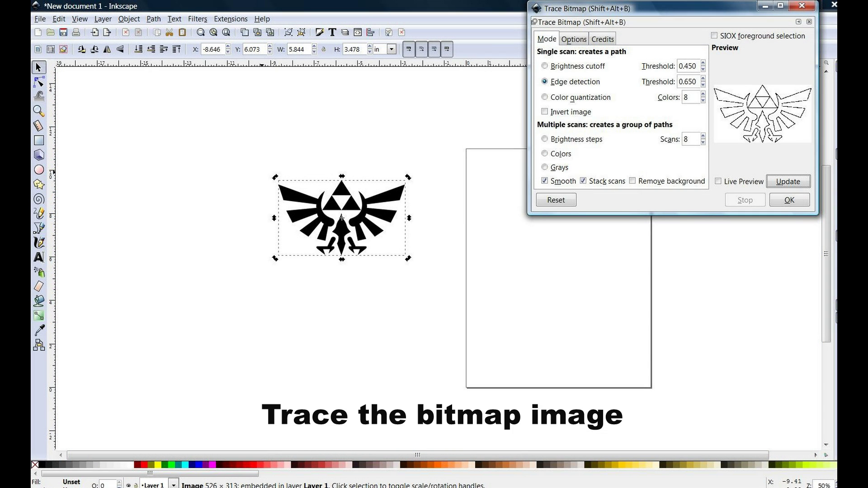
Task: Open the layer selector dropdown arrow
Action: click(x=174, y=484)
